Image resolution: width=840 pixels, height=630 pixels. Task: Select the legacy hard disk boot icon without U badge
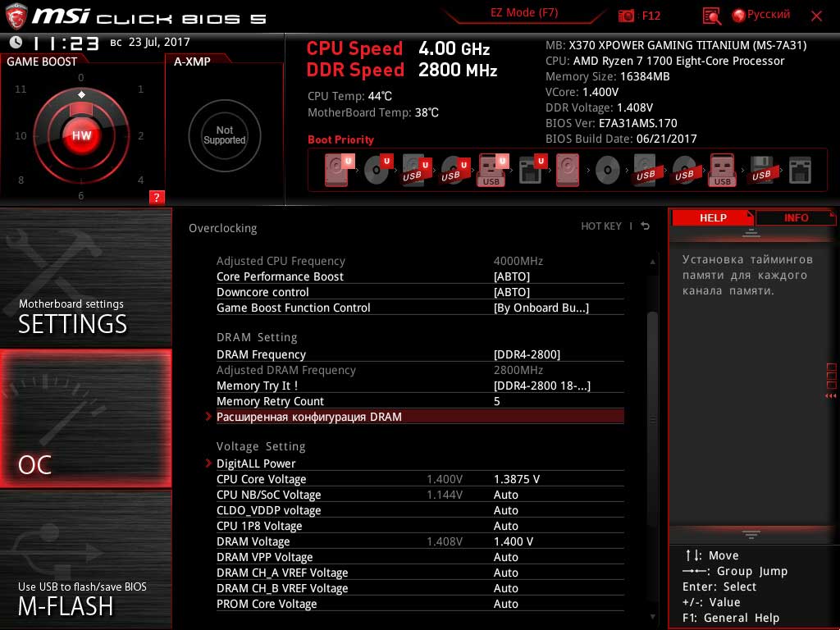[568, 170]
